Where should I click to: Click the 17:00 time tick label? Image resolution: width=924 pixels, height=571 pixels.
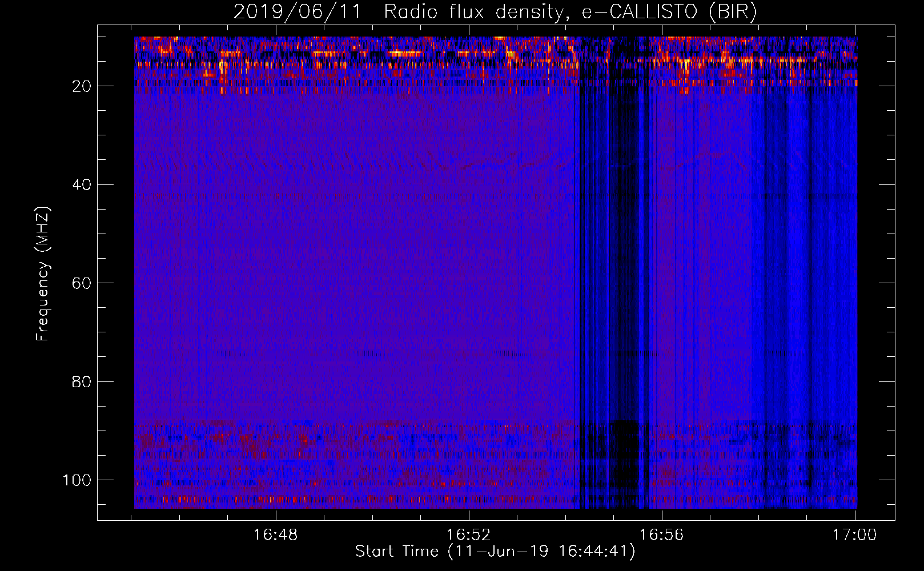[x=854, y=535]
